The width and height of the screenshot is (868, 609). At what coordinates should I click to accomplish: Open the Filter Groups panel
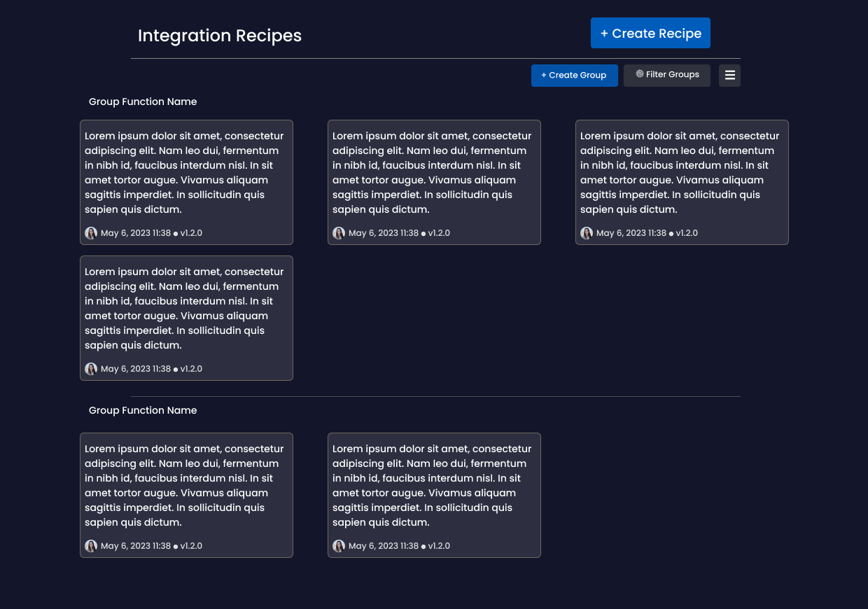pos(666,75)
